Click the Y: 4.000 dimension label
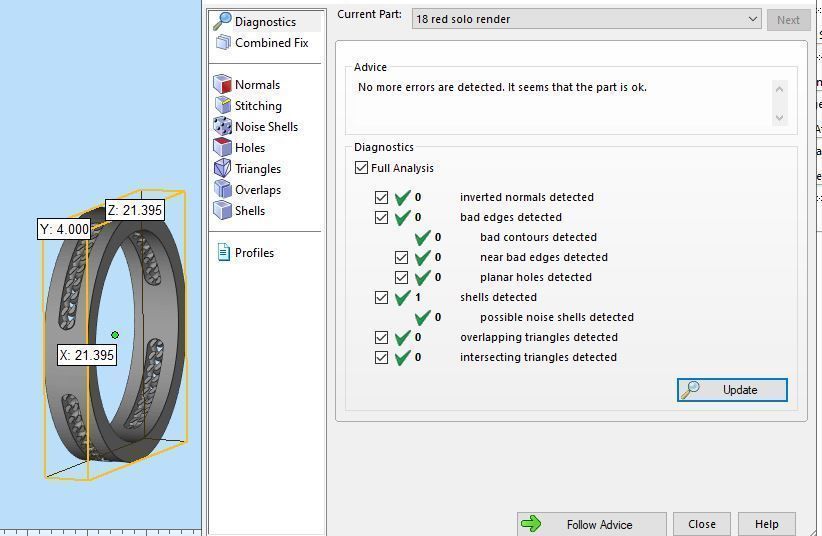The image size is (822, 536). pyautogui.click(x=64, y=229)
